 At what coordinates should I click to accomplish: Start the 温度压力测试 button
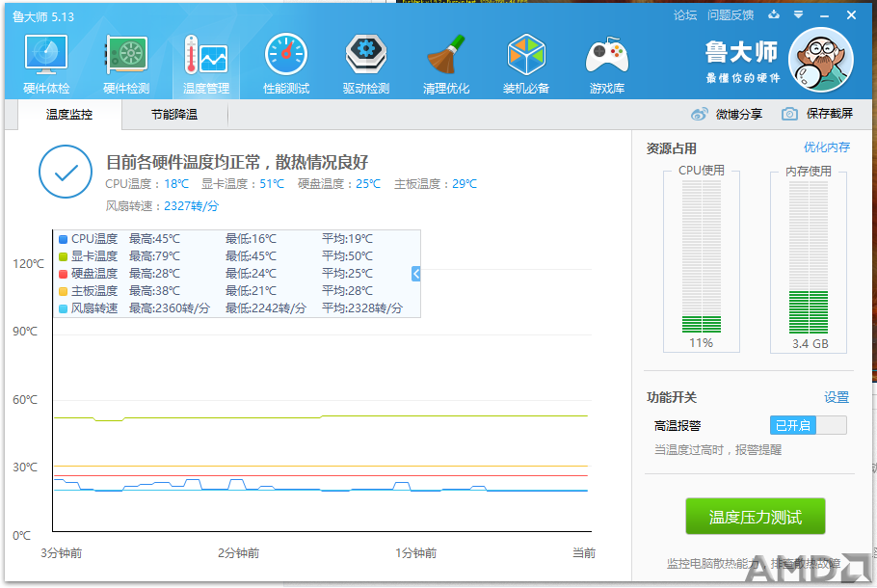pos(755,517)
